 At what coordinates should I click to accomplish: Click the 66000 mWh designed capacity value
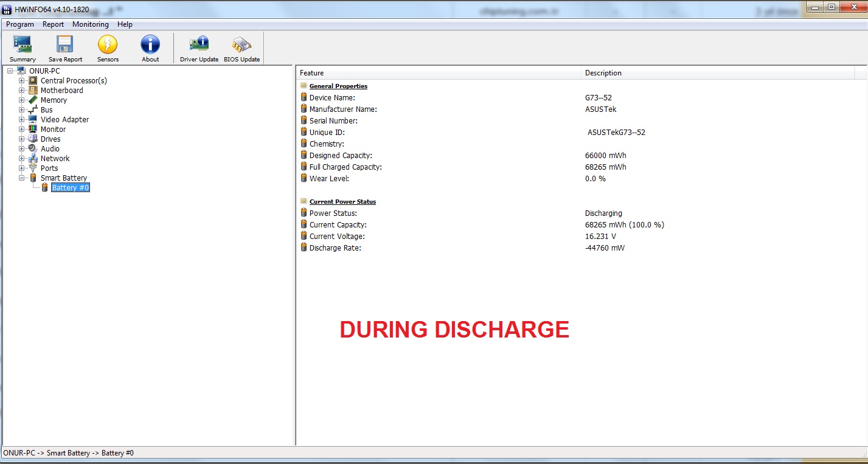pyautogui.click(x=605, y=156)
